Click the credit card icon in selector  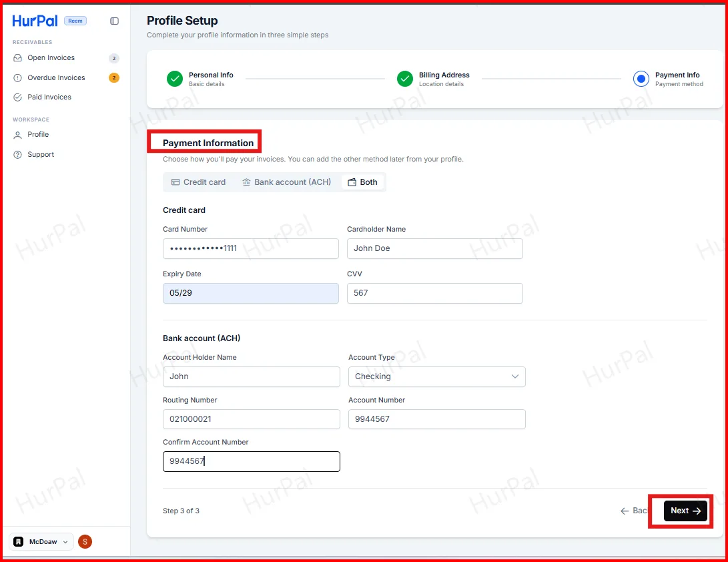pyautogui.click(x=175, y=182)
